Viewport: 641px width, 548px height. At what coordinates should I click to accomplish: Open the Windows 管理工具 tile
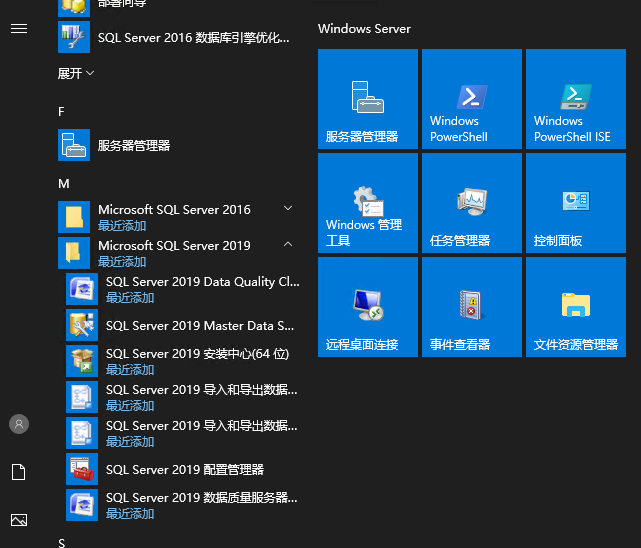[x=368, y=203]
